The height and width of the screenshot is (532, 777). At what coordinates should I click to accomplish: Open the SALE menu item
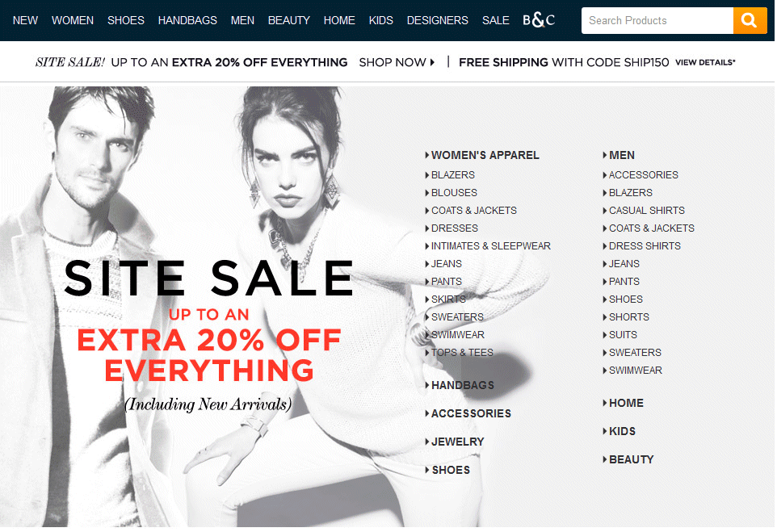[496, 20]
